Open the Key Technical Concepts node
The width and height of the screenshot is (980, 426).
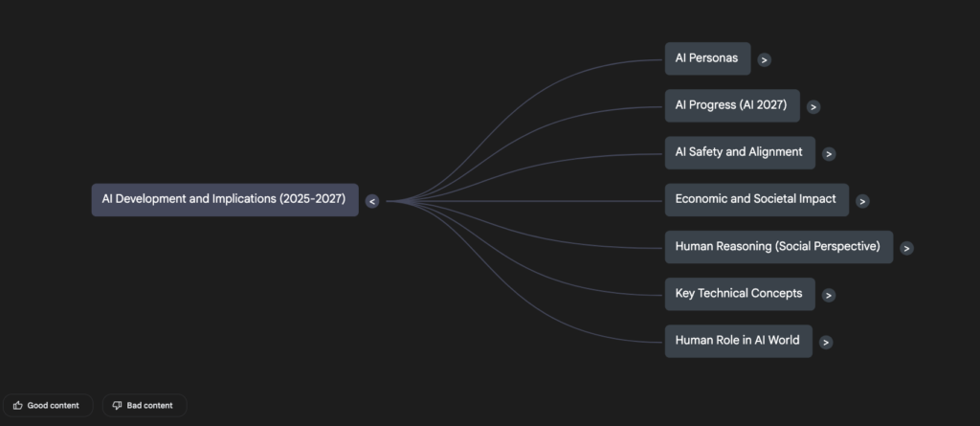tap(740, 294)
